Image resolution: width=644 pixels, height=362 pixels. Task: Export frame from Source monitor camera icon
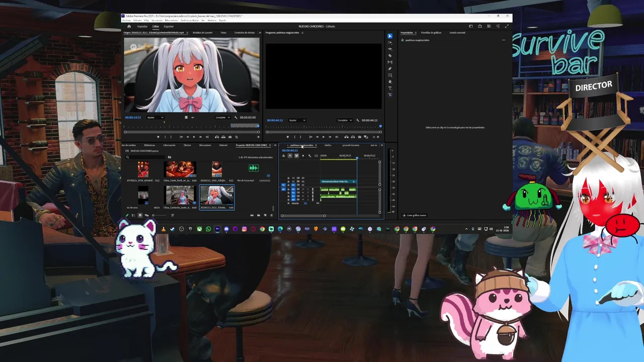click(x=230, y=137)
